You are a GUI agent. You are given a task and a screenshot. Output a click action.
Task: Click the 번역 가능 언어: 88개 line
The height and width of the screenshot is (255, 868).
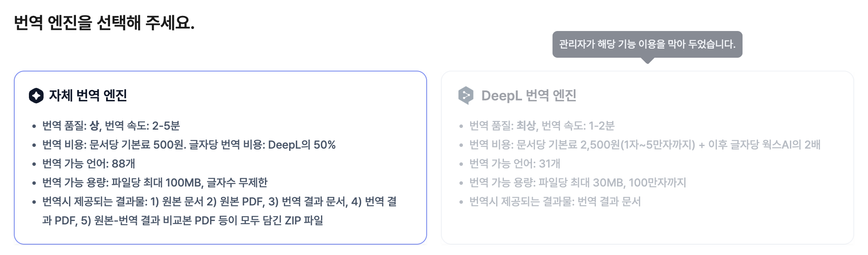coord(88,164)
